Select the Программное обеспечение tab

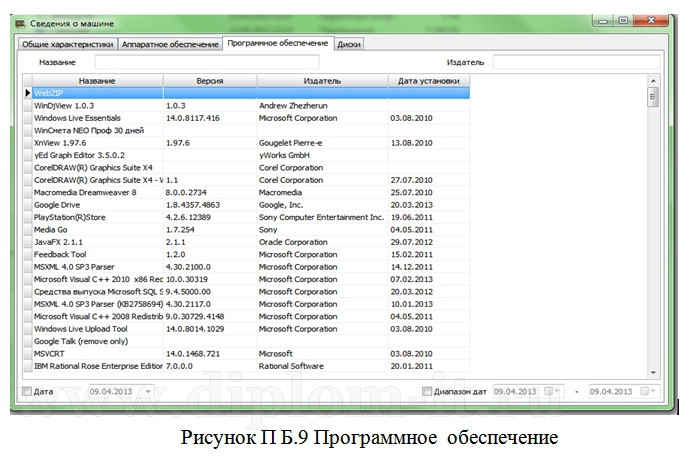(x=278, y=43)
